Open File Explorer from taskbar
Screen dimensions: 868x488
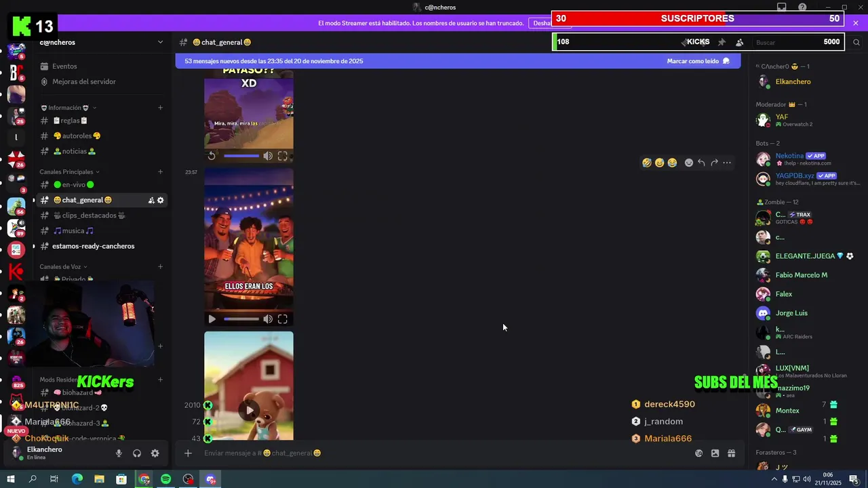[99, 479]
